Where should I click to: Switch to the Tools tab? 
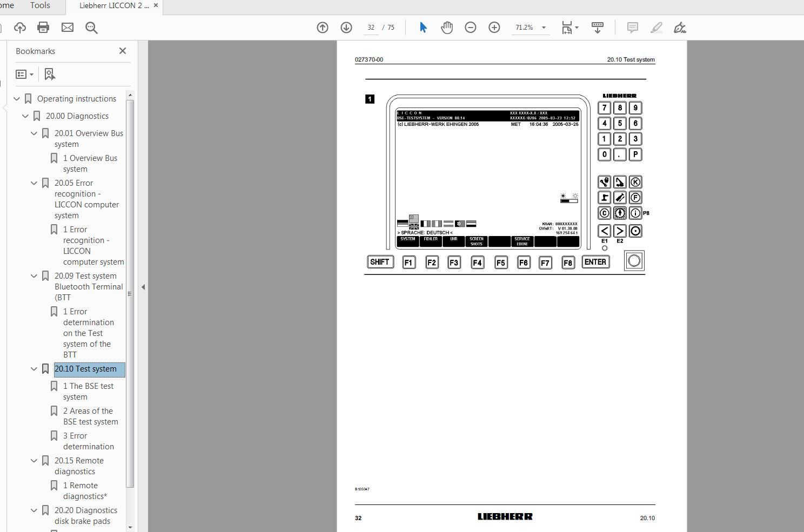click(39, 6)
